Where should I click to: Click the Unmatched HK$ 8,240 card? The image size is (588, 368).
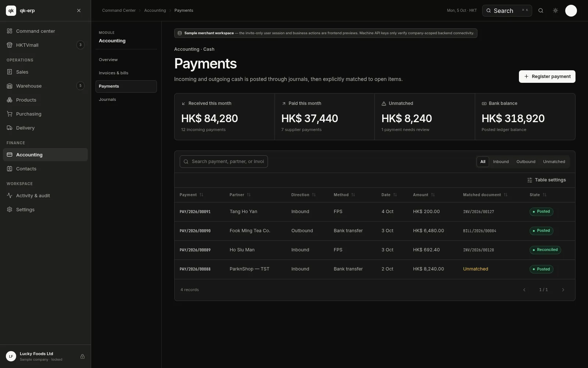tap(425, 117)
